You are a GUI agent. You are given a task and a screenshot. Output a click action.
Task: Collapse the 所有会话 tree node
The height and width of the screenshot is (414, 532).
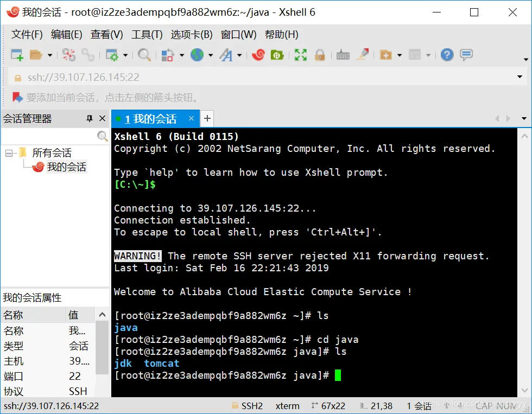pos(9,153)
